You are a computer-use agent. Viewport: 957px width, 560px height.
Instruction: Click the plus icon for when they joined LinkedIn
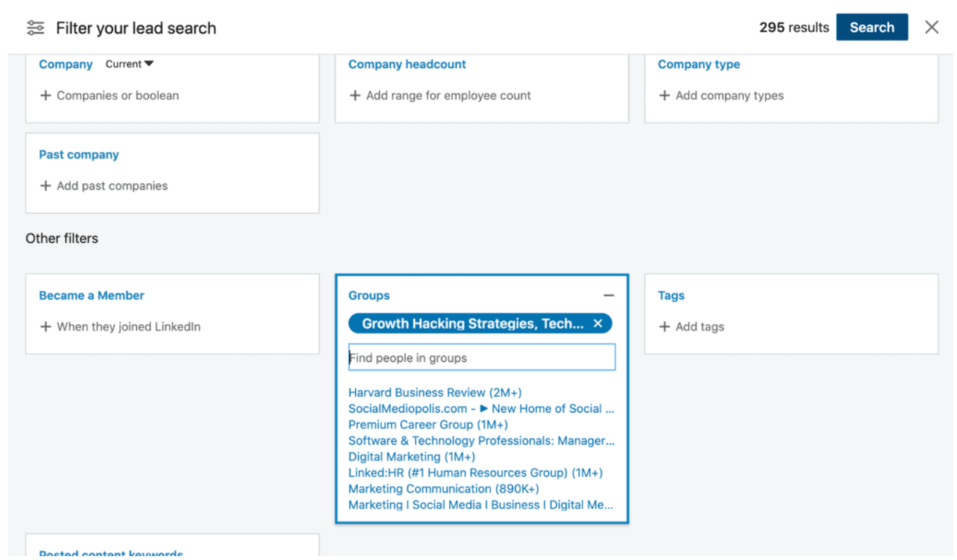pyautogui.click(x=46, y=327)
